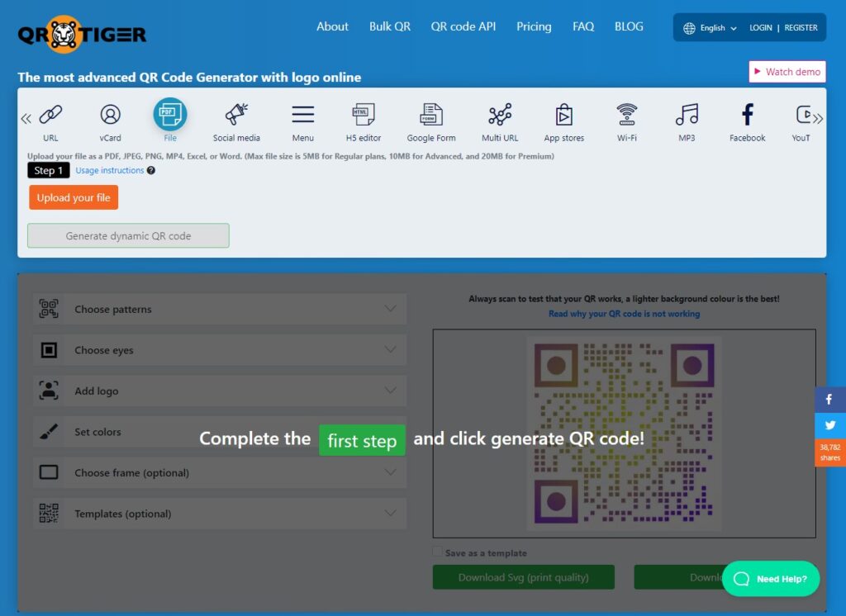
Task: Visit the BLOG page
Action: tap(629, 26)
